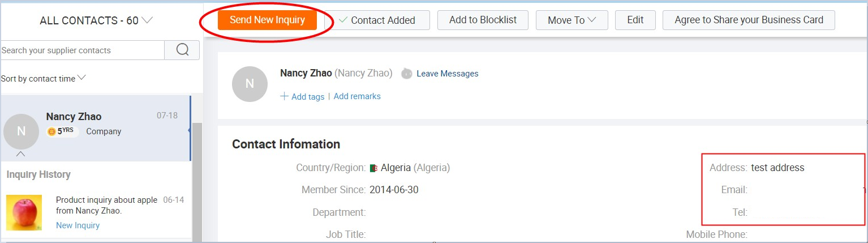
Task: Click Nancy Zhao's avatar in contact list
Action: click(21, 131)
